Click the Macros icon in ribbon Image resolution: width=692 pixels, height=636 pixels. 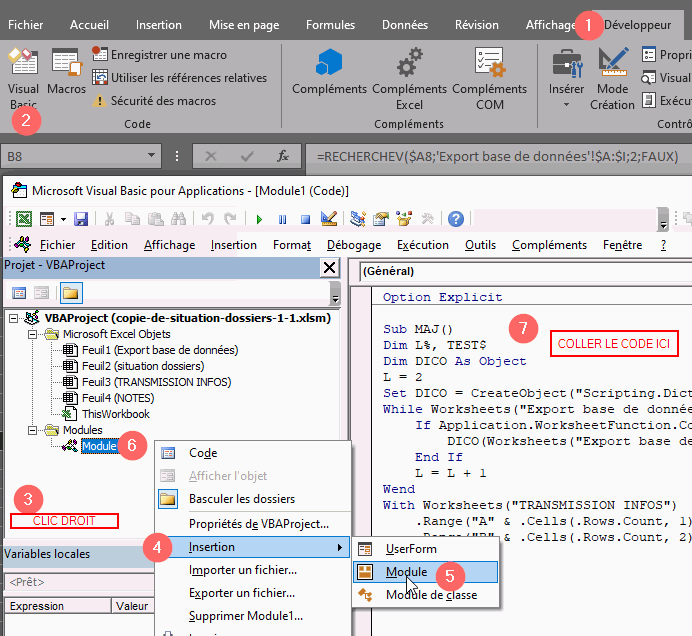tap(66, 72)
